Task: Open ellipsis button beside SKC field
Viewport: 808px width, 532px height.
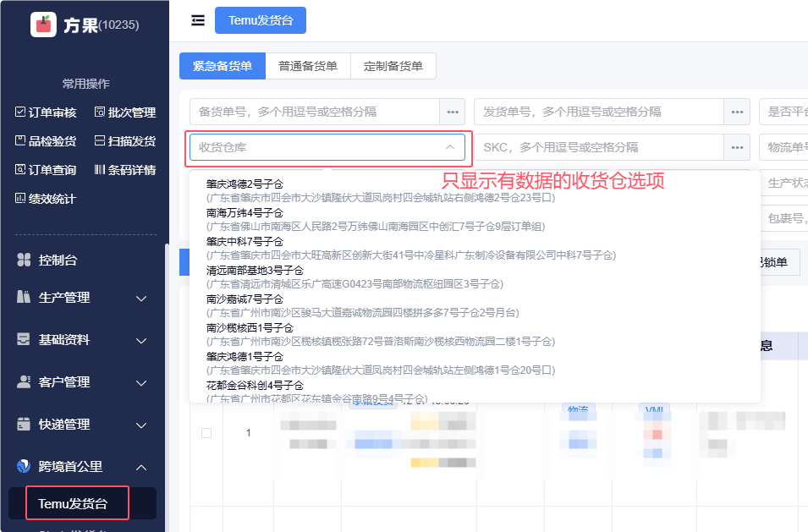Action: point(737,147)
